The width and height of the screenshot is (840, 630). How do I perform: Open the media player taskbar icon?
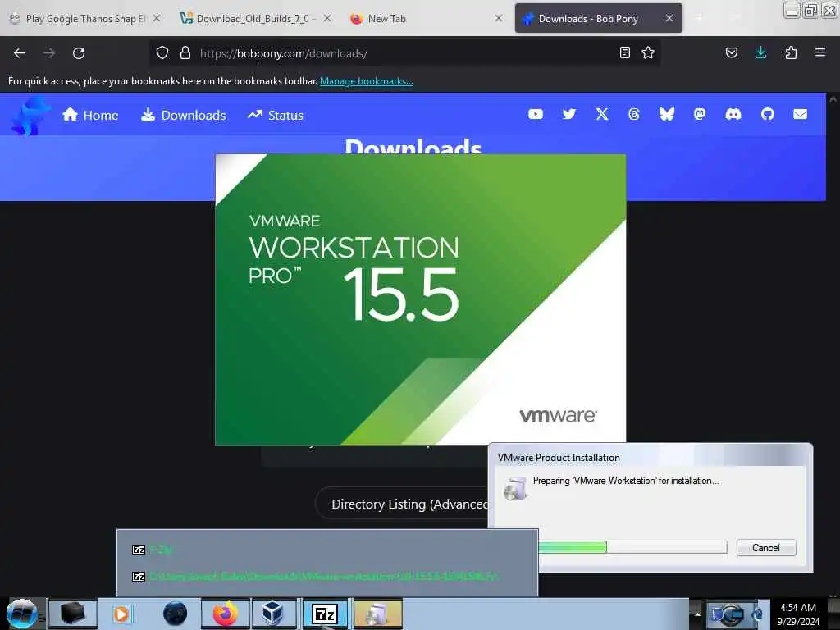(x=121, y=614)
